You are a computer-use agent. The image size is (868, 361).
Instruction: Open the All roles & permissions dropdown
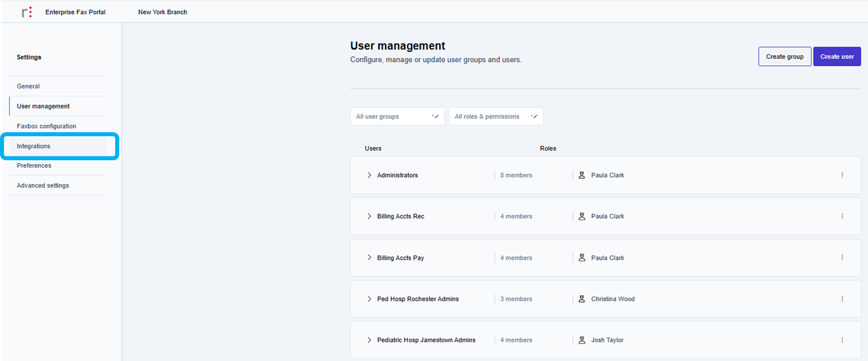(496, 117)
